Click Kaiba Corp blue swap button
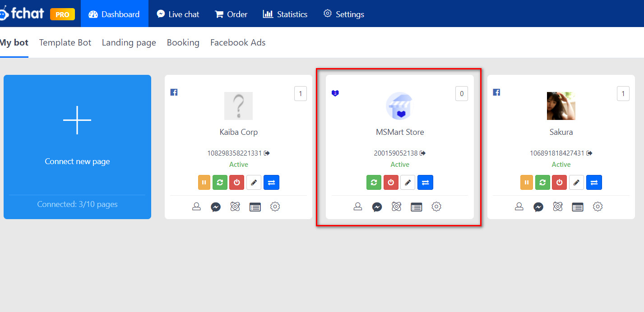The image size is (644, 312). [271, 182]
